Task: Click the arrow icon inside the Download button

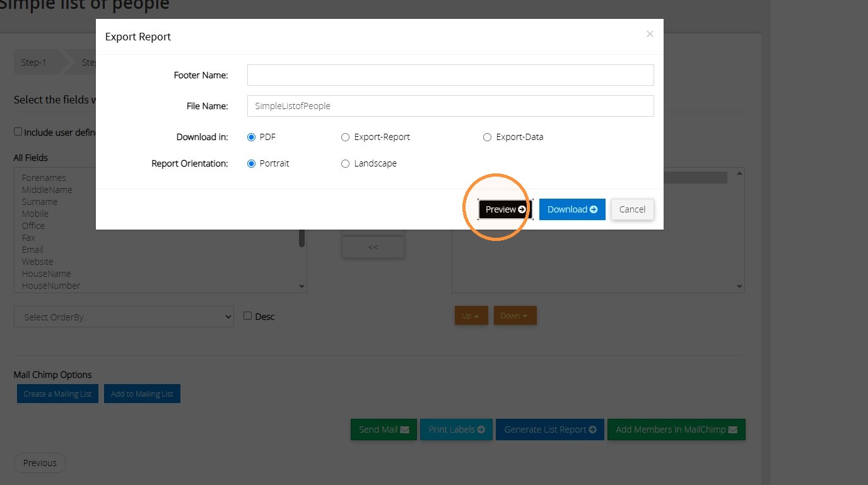Action: pos(594,209)
